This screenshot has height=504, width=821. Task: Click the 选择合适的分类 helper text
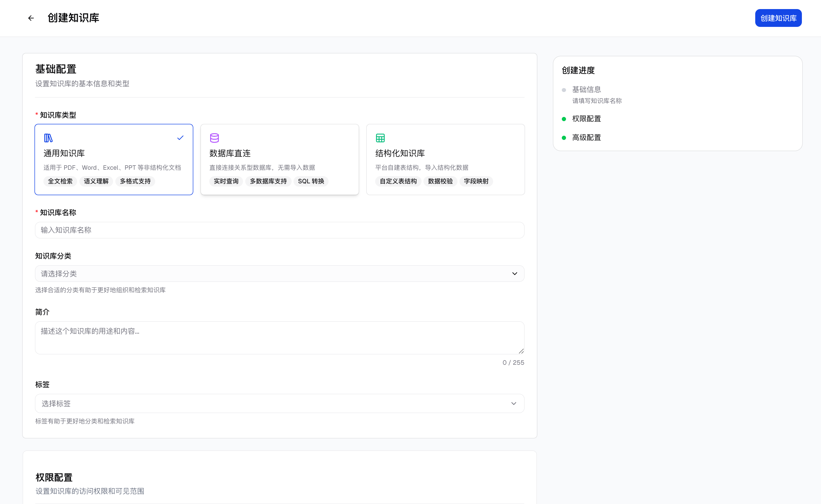tap(100, 290)
